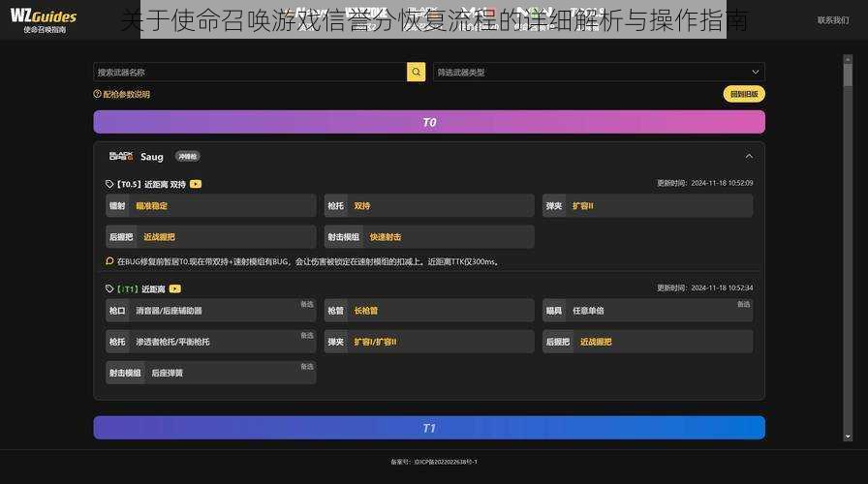Collapse the Saug weapon card chevron

click(749, 157)
